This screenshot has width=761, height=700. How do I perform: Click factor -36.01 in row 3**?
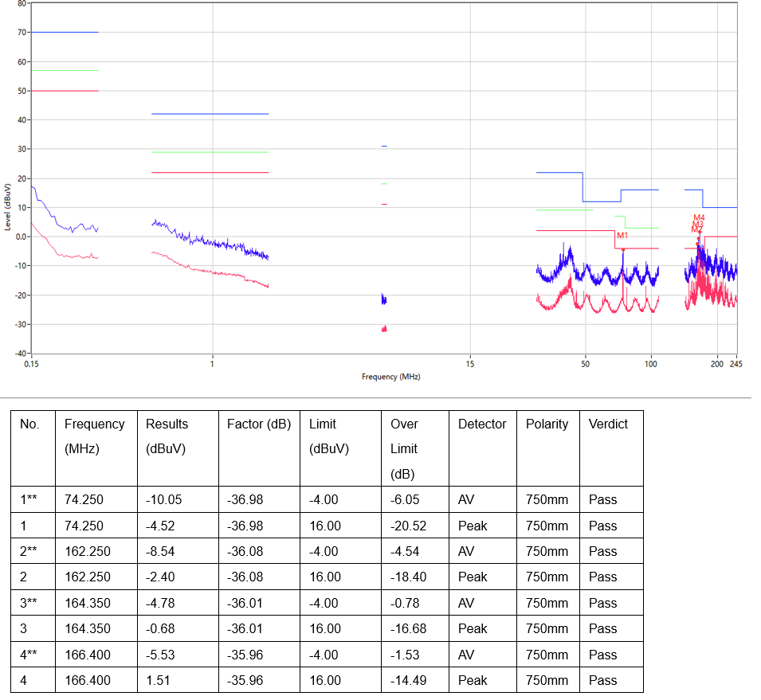[x=245, y=604]
